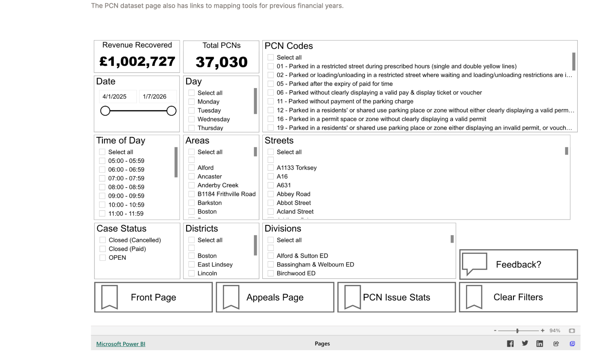Click the Feedback speech bubble button
Image resolution: width=614 pixels, height=364 pixels.
(x=518, y=264)
